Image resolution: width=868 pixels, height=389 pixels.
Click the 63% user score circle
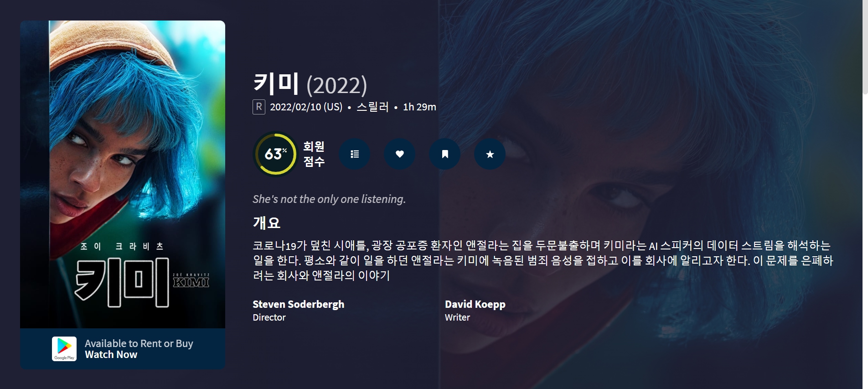coord(275,154)
